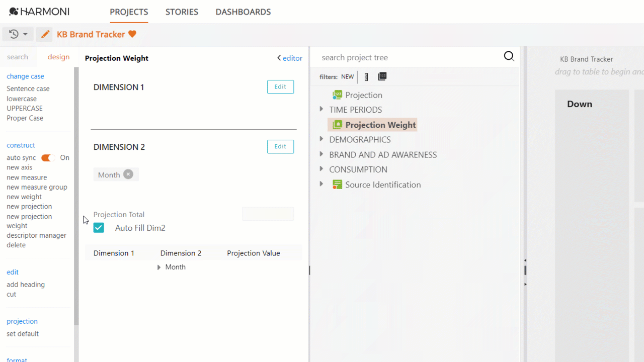Expand the DEMOGRAPHICS tree node
The height and width of the screenshot is (362, 644).
[321, 139]
